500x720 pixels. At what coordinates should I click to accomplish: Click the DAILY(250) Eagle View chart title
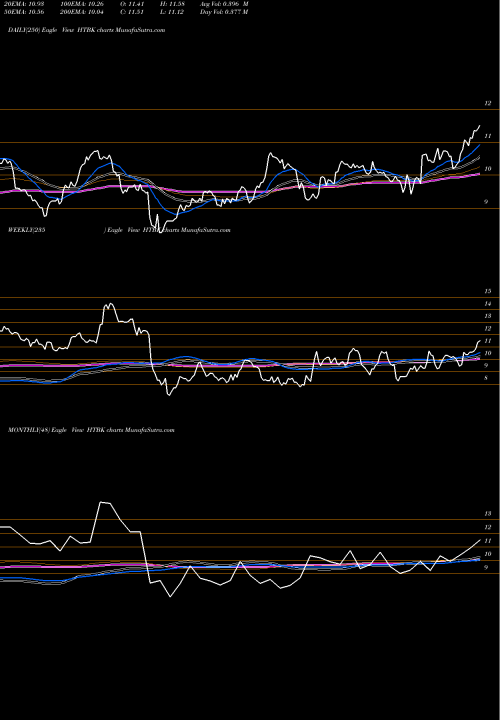86,30
